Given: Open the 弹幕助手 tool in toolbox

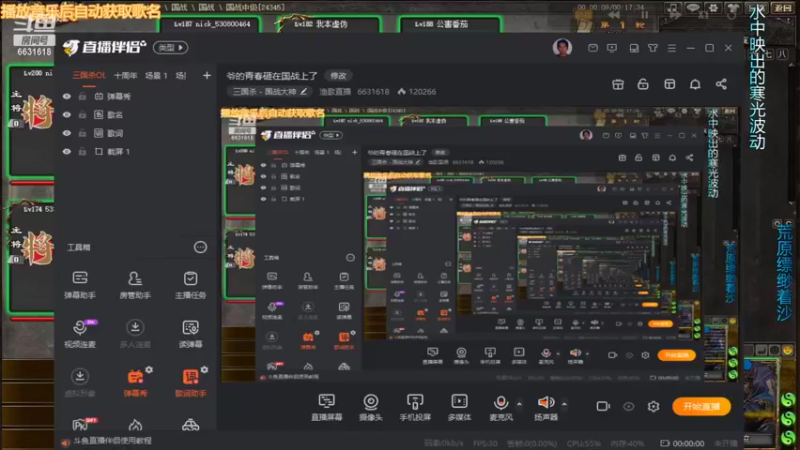Looking at the screenshot, I should click(80, 285).
